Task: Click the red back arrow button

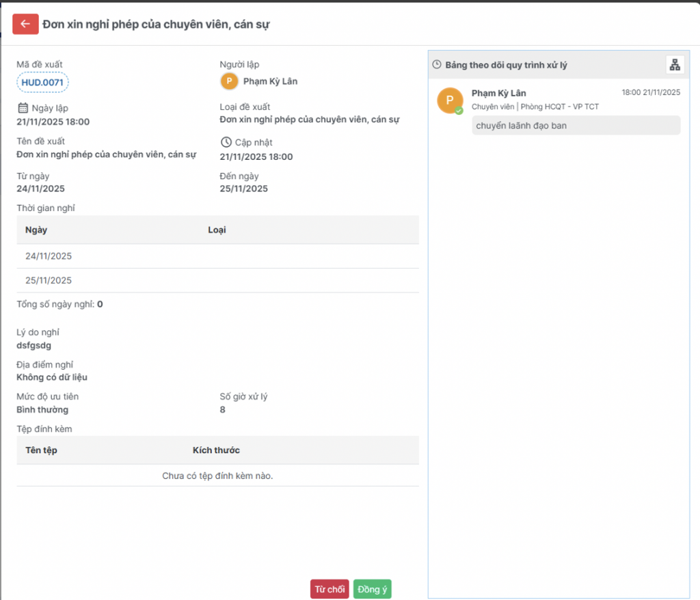Action: [x=25, y=24]
